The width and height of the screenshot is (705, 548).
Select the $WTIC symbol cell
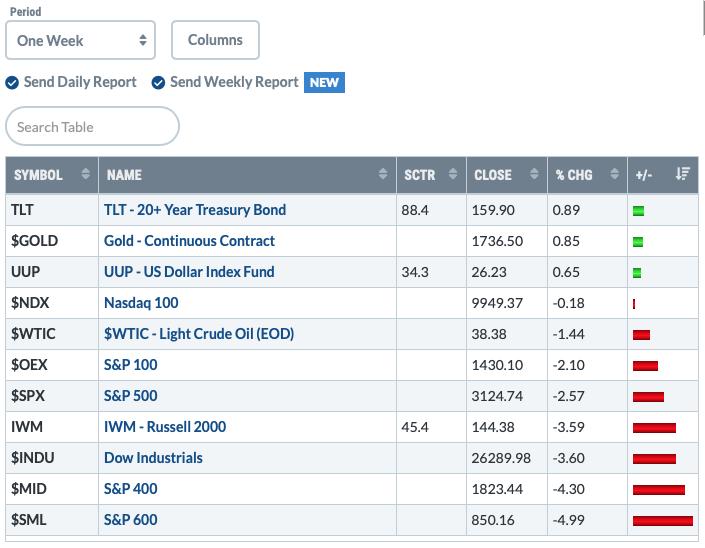(x=52, y=334)
